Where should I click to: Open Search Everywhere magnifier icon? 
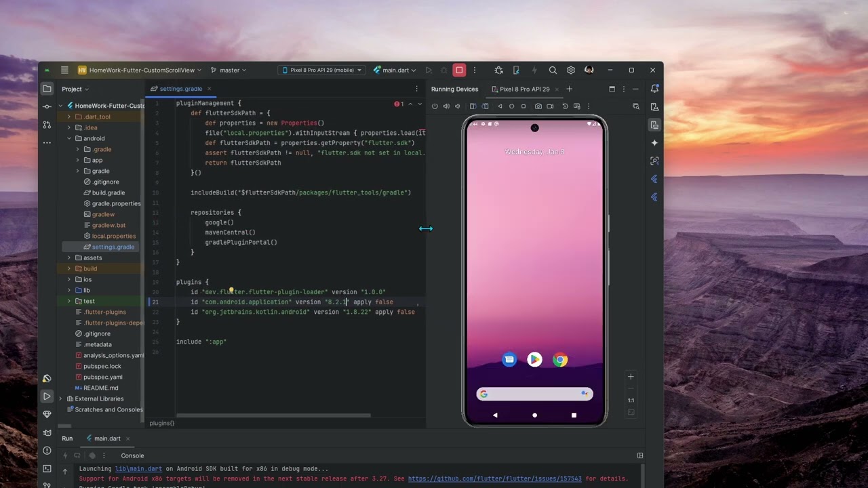(553, 70)
